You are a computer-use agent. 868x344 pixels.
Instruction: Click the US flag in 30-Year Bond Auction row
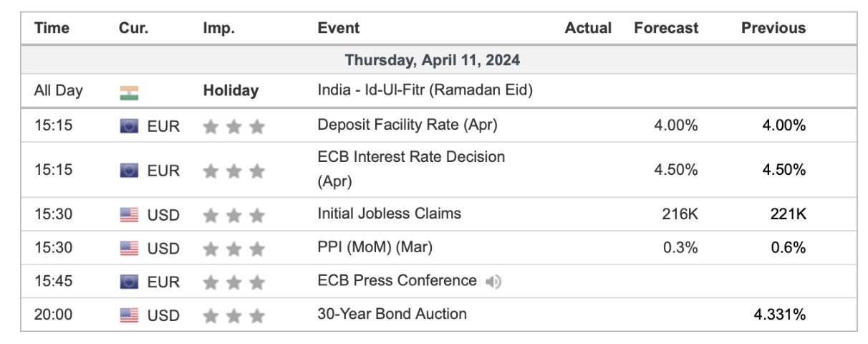pos(129,314)
